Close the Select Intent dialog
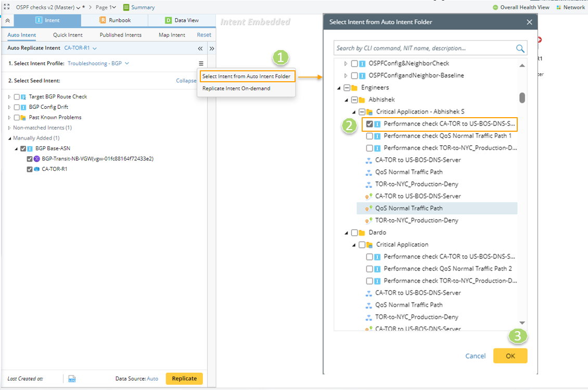The height and width of the screenshot is (390, 588). (529, 22)
